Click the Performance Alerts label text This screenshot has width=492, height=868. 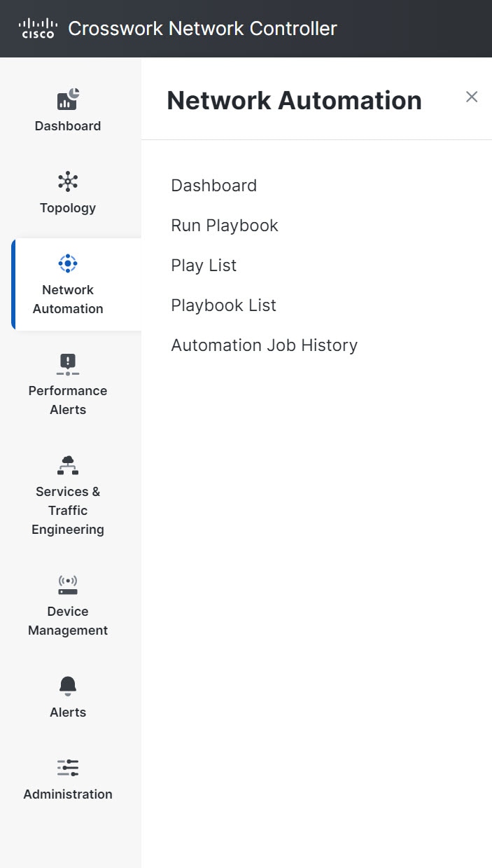(67, 399)
